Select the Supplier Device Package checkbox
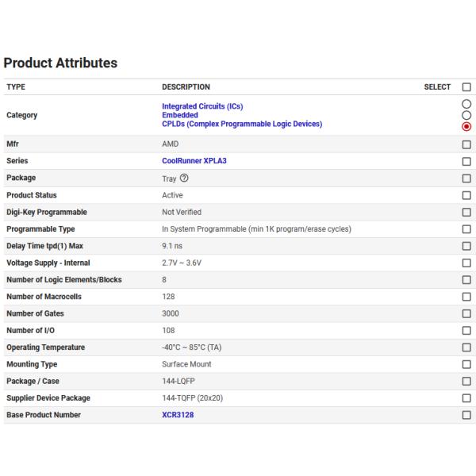This screenshot has width=476, height=476. tap(466, 398)
